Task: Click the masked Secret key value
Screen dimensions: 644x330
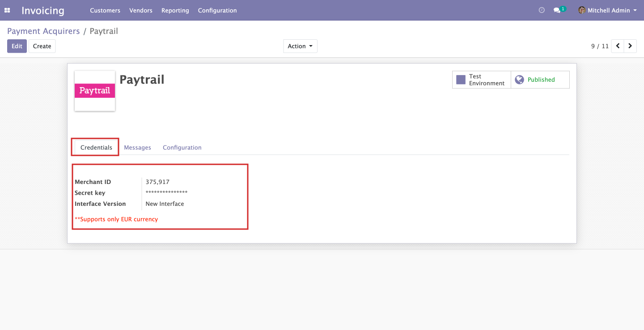Action: tap(166, 193)
